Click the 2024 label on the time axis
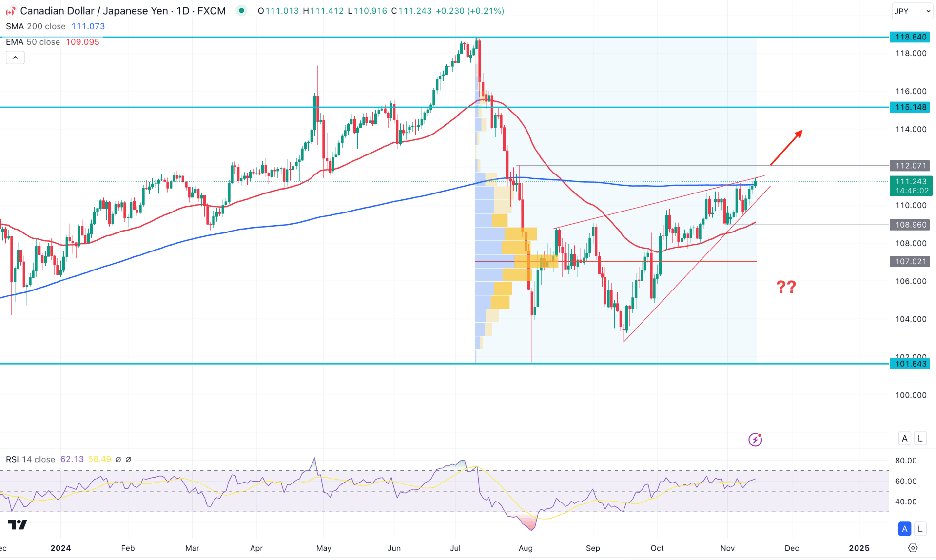The height and width of the screenshot is (560, 936). point(60,548)
